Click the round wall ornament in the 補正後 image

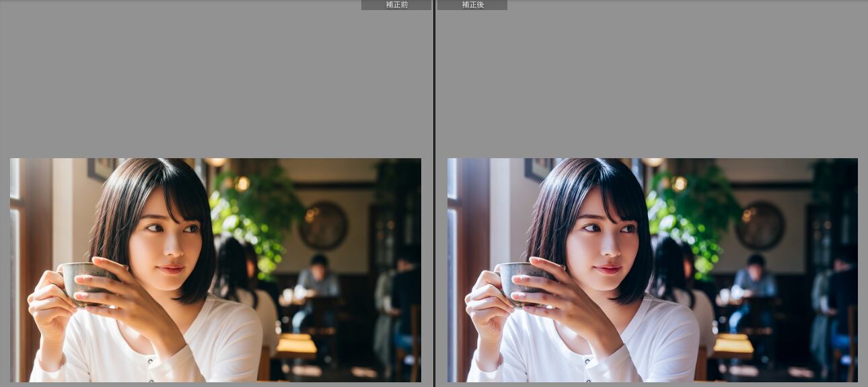tap(760, 225)
